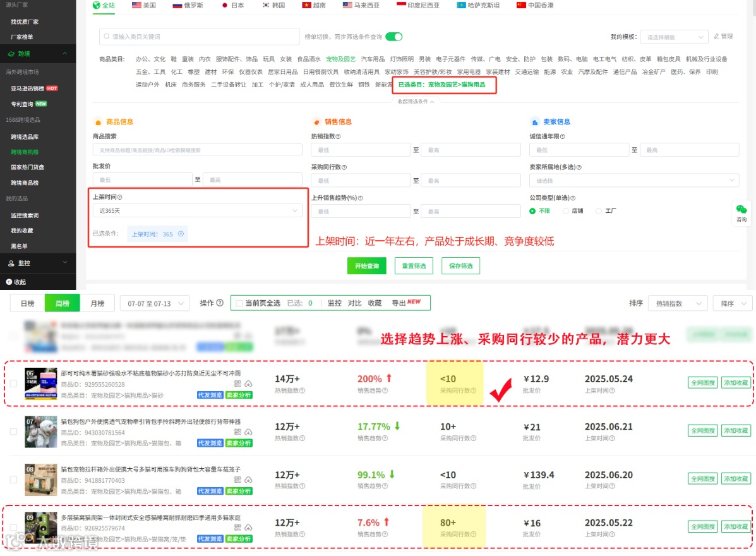The image size is (756, 556).
Task: Click the 保存筛选 button
Action: point(460,266)
